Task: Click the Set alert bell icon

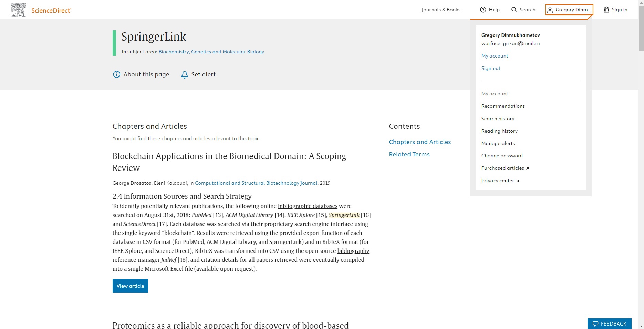Action: [x=185, y=75]
